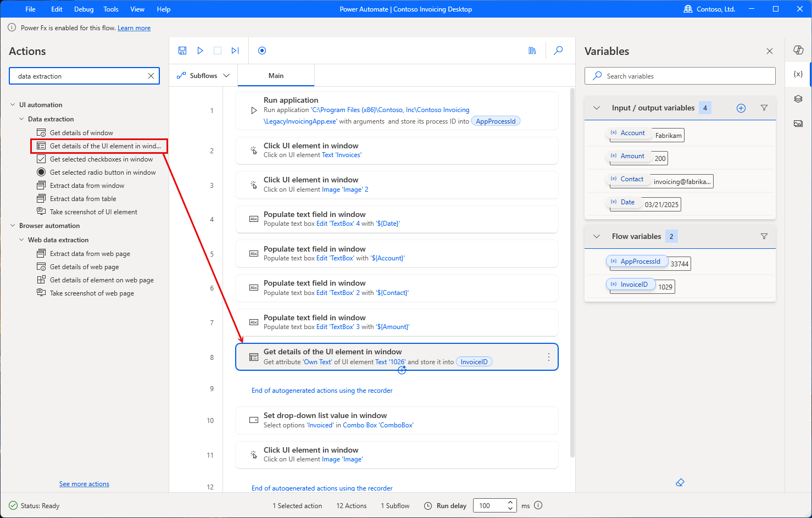This screenshot has width=812, height=518.
Task: Clear the data extraction search box
Action: click(x=151, y=76)
